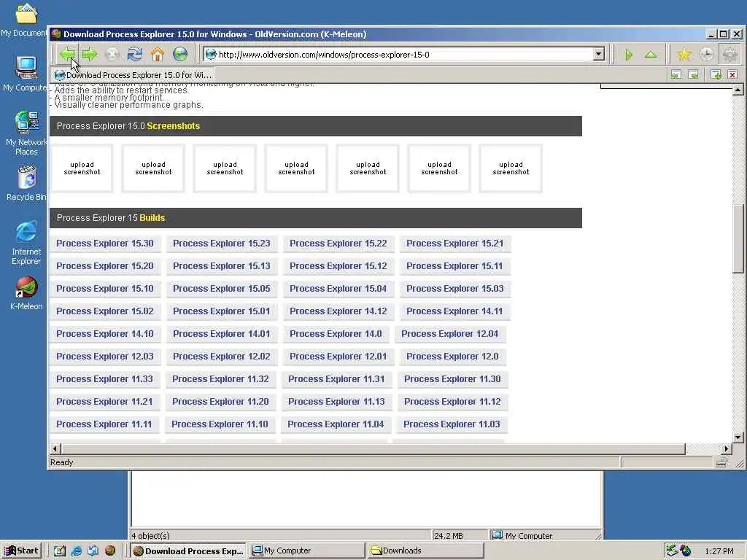This screenshot has width=747, height=560.
Task: Click the last upload screenshot thumbnail
Action: click(511, 168)
